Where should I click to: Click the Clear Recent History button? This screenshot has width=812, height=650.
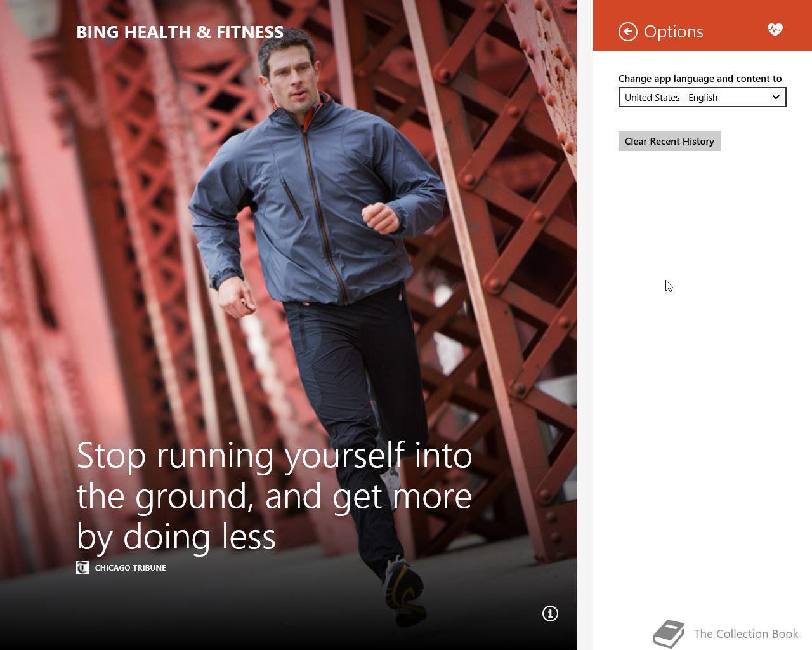[669, 141]
